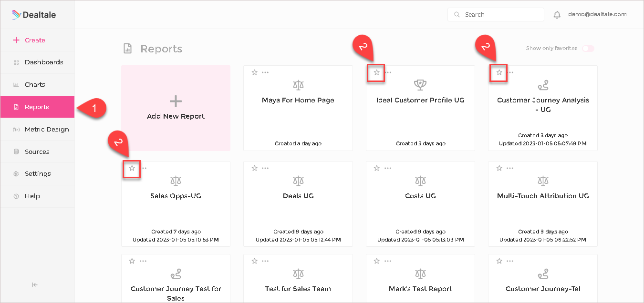Viewport: 644px width, 303px height.
Task: Favorite the Maya For Home Page report
Action: [x=254, y=72]
